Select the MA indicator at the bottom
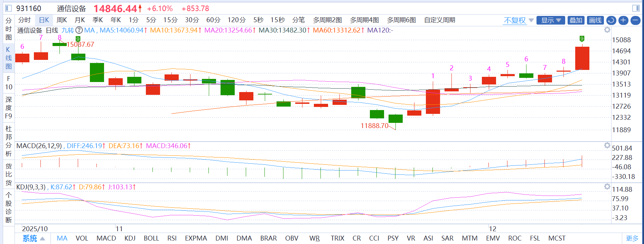Screen dimensions: 644x244 [x=62, y=238]
